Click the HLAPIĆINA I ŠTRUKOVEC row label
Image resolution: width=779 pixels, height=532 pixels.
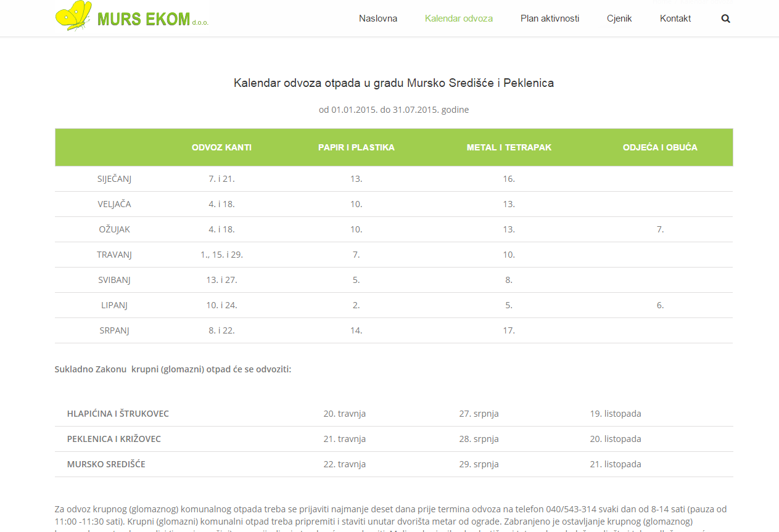118,414
